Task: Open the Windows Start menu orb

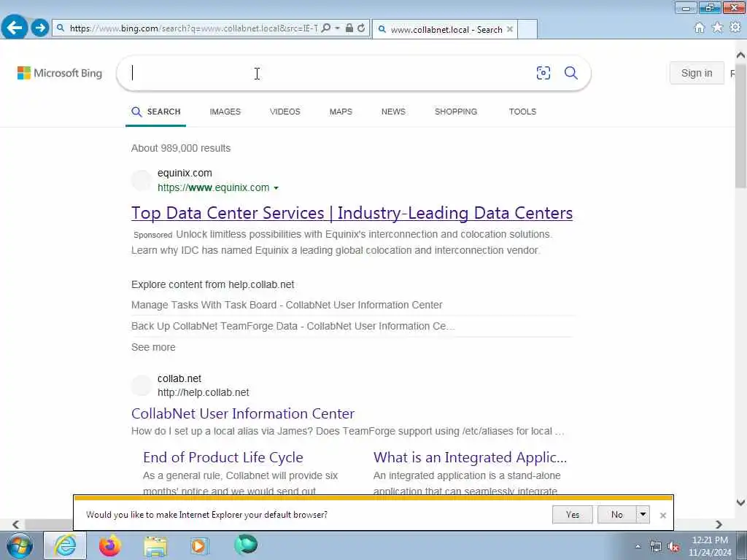Action: pos(20,545)
